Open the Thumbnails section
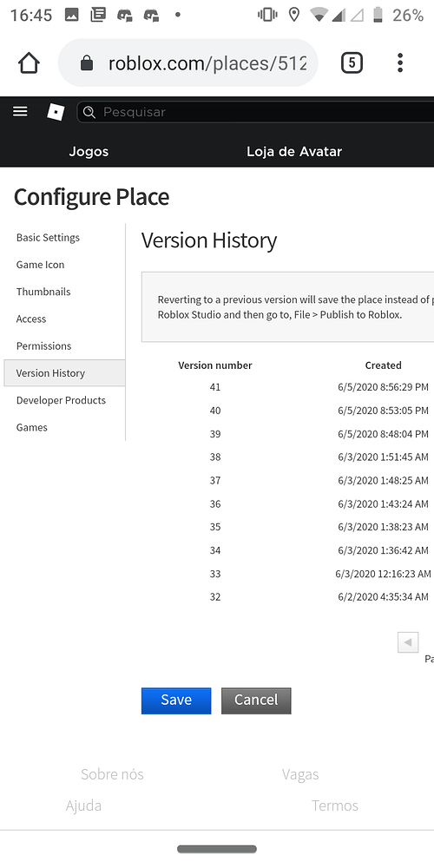 (43, 292)
